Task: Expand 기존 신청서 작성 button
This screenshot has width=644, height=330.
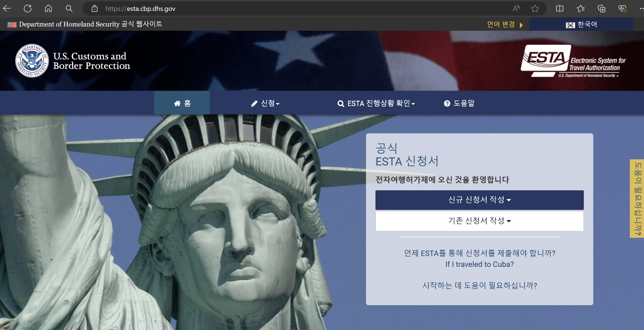Action: click(479, 221)
